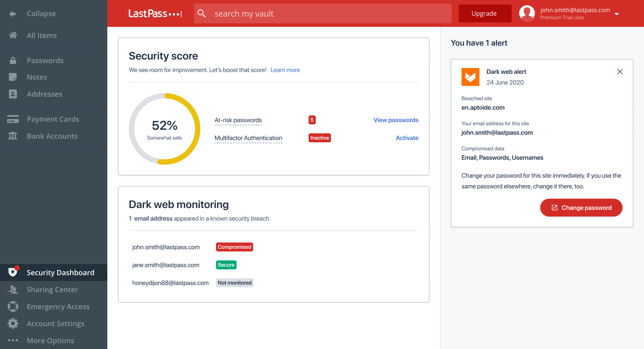644x349 pixels.
Task: Open Account Settings with the gear icon
Action: coord(13,323)
